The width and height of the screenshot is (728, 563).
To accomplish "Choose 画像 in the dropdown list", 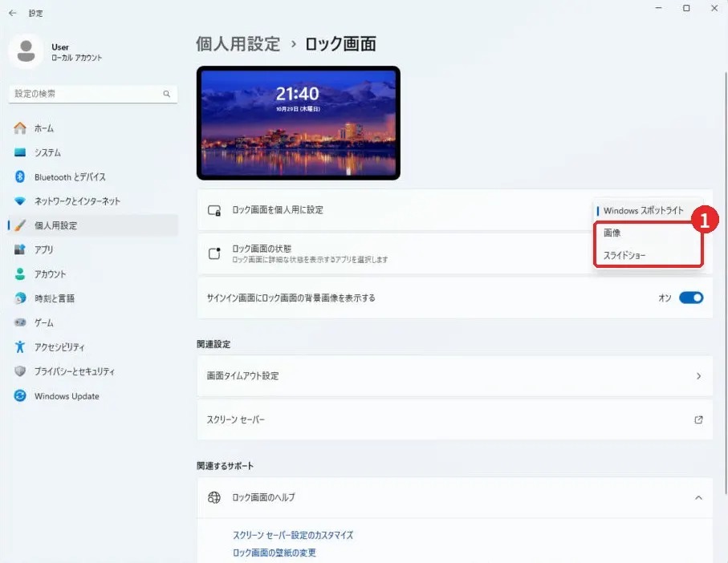I will (649, 233).
